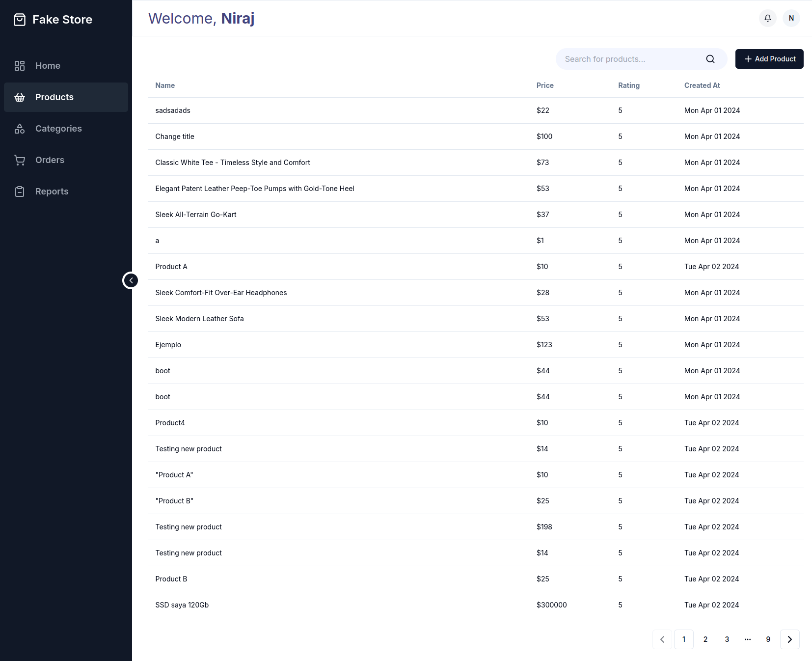Viewport: 812px width, 661px height.
Task: Click the Categories shapes icon
Action: (20, 129)
